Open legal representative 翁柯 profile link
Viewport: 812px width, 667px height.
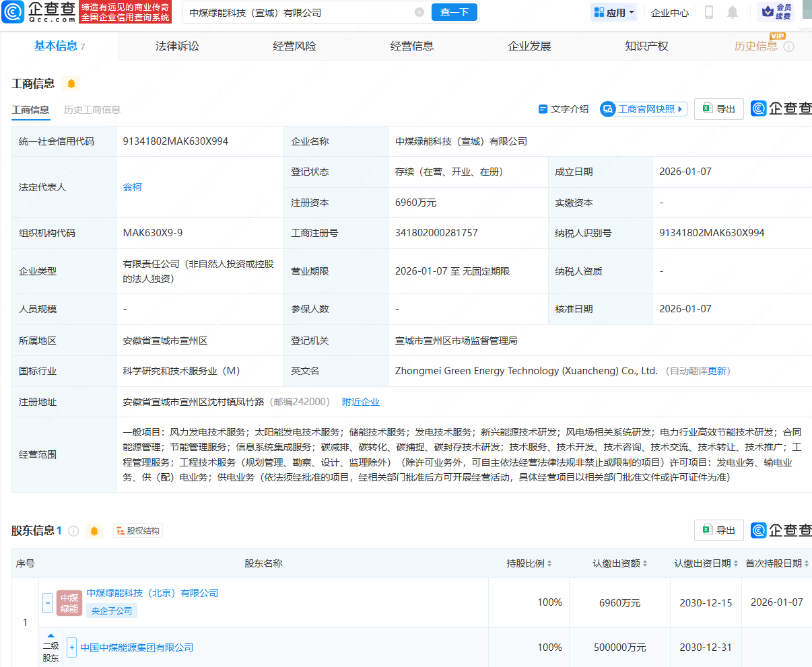133,186
